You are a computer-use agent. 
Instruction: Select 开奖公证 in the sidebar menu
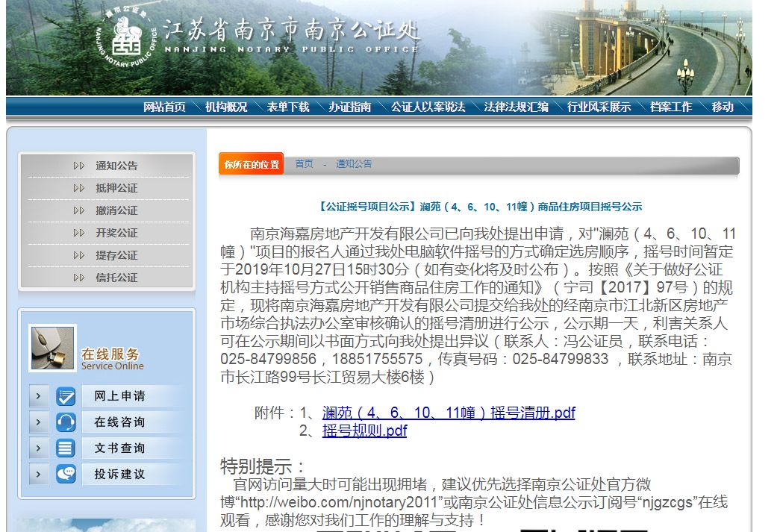pos(116,233)
